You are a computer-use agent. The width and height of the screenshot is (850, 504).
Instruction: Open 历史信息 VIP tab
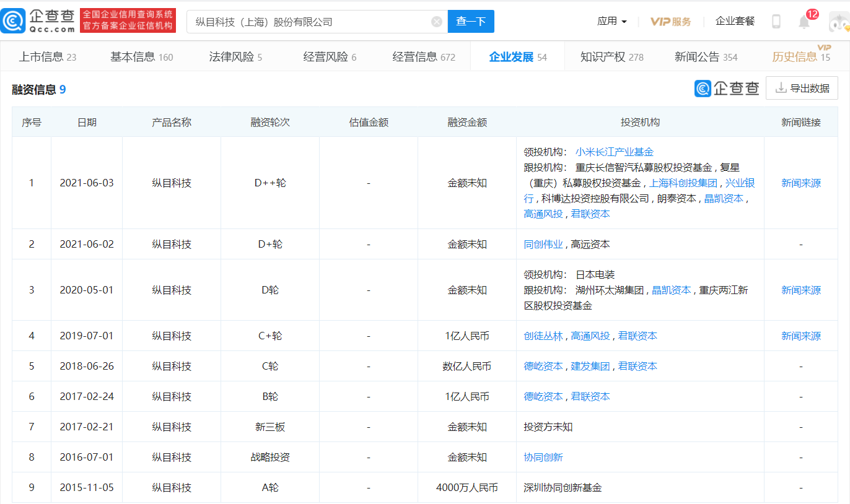[801, 57]
